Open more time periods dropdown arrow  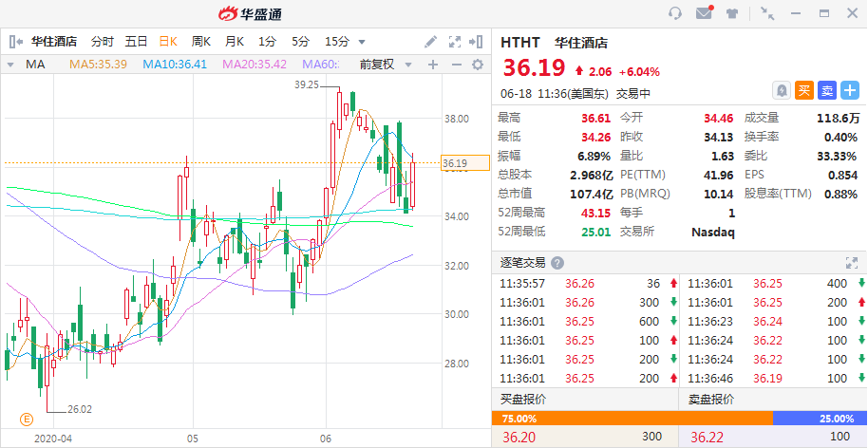coord(362,42)
